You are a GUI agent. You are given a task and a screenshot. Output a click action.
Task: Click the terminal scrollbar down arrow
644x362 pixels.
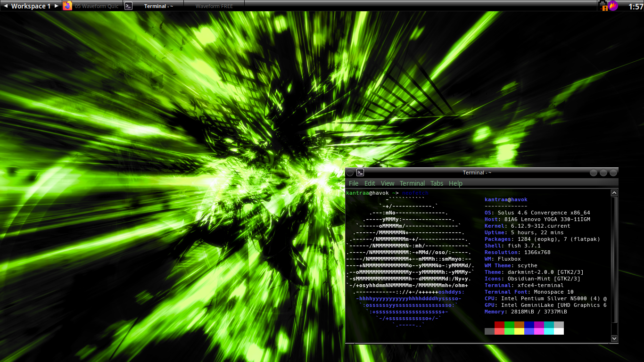[614, 338]
